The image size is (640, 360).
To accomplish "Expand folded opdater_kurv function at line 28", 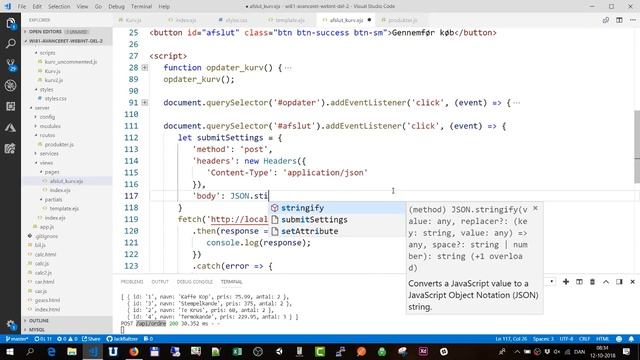I will point(144,68).
